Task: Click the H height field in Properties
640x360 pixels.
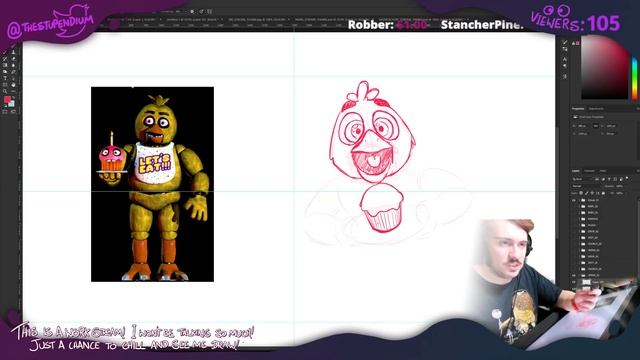Action: 611,126
